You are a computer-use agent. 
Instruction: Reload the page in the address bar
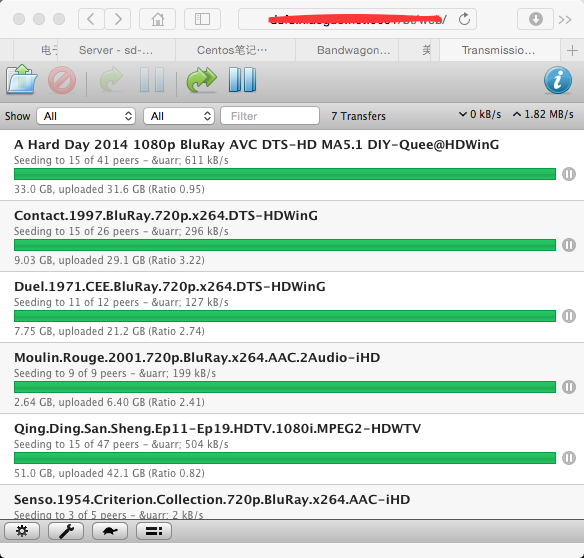tap(464, 19)
